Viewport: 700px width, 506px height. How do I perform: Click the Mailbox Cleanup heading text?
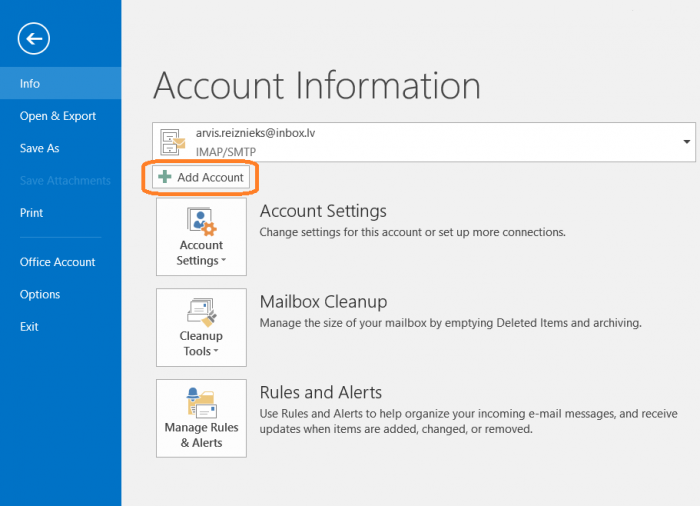pyautogui.click(x=323, y=302)
